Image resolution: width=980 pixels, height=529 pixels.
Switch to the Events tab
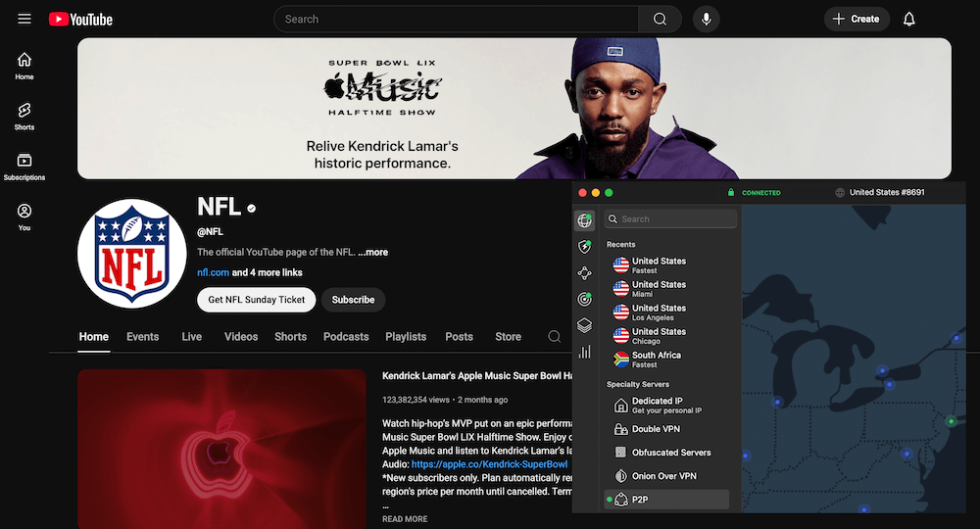point(142,337)
